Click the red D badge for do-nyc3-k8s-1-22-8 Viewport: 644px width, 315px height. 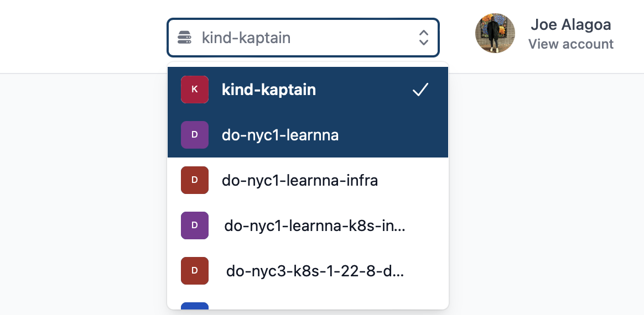click(x=195, y=271)
